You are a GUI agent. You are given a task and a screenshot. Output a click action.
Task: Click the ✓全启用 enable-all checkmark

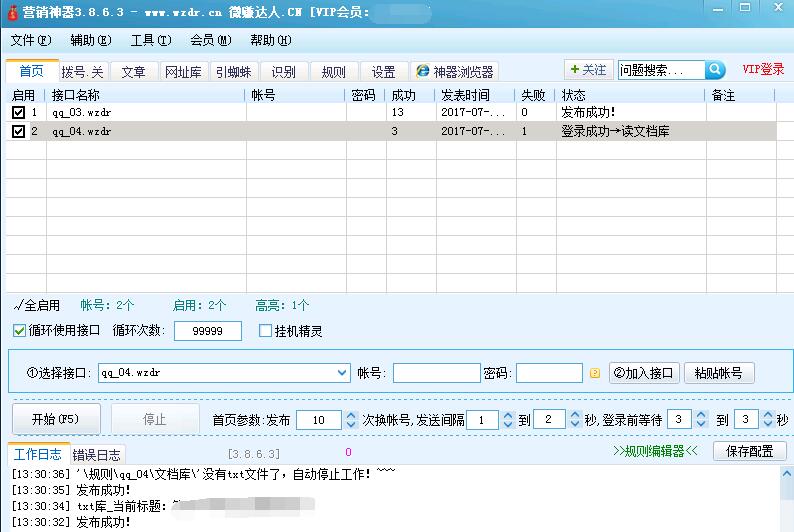(x=37, y=305)
